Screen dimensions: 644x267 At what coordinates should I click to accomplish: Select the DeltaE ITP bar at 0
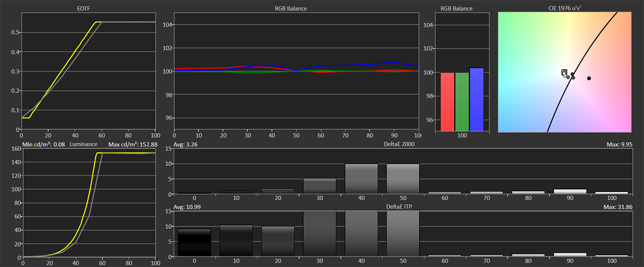195,242
